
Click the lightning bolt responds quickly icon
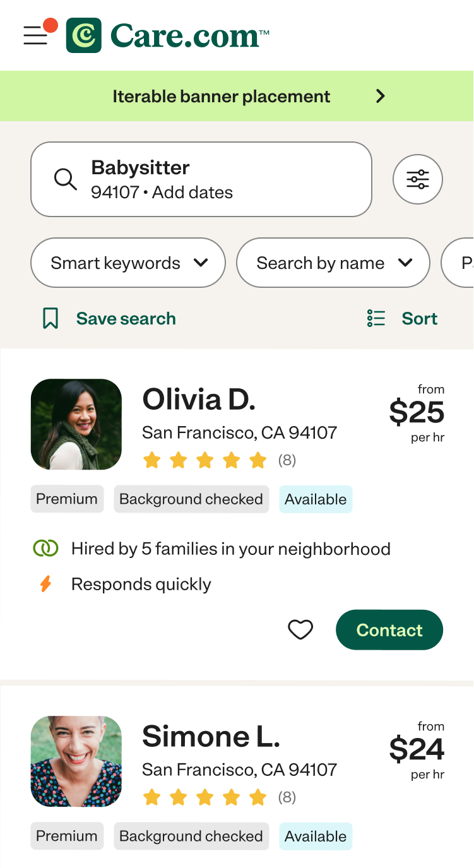coord(45,584)
